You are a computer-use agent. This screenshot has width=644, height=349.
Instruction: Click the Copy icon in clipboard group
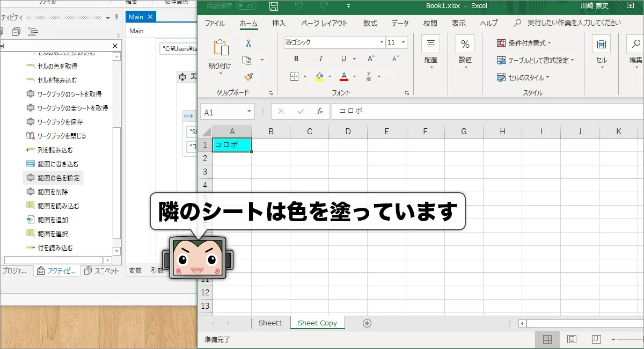[x=247, y=60]
